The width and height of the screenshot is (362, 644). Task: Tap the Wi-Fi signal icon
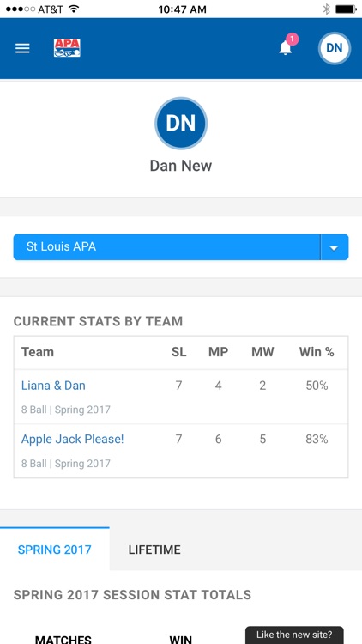tap(74, 9)
